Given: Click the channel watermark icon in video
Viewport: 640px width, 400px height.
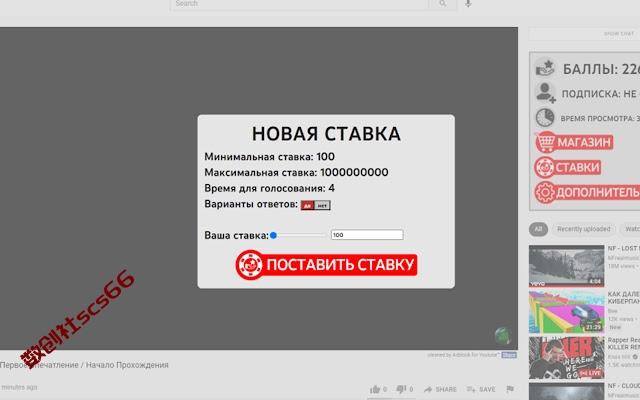Looking at the screenshot, I should [x=503, y=336].
